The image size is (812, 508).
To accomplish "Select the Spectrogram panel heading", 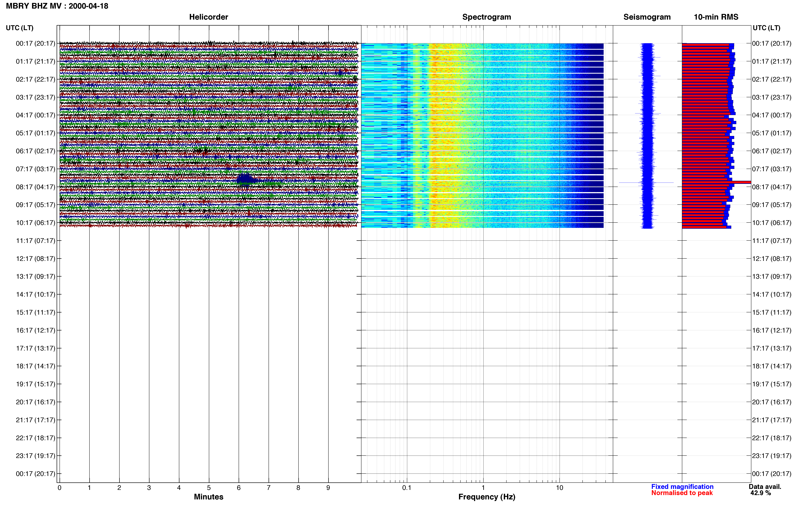I will 487,17.
